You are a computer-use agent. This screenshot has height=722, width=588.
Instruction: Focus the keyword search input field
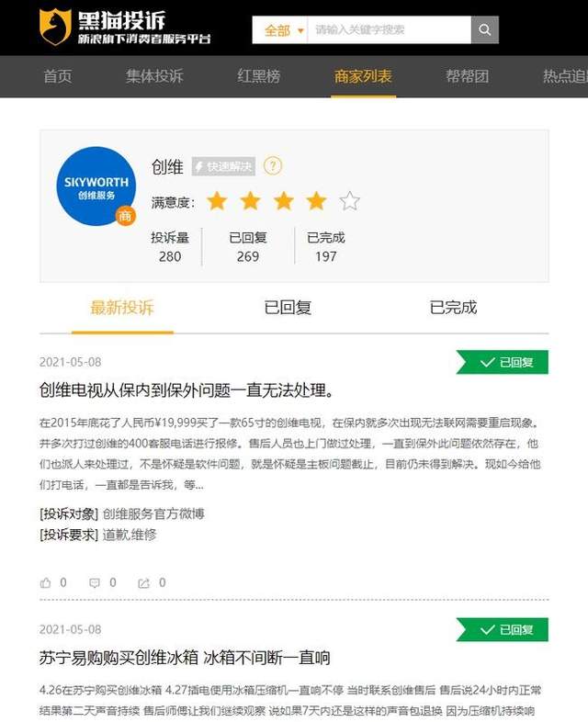389,30
